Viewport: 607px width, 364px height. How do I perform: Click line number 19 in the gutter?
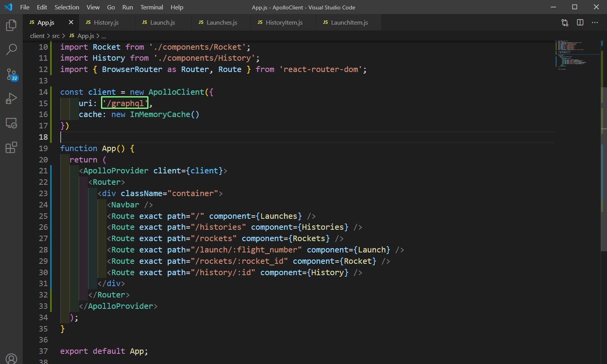(43, 148)
